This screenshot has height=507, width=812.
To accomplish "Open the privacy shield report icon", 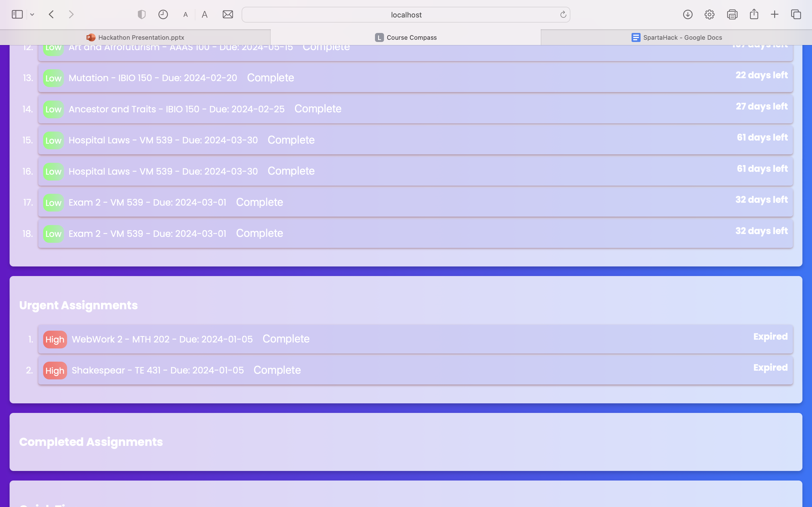I will (x=142, y=14).
